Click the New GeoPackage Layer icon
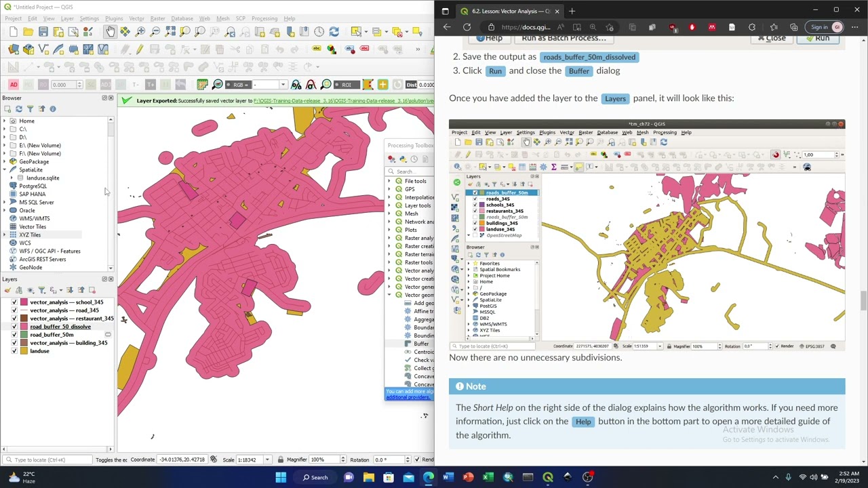 point(28,49)
